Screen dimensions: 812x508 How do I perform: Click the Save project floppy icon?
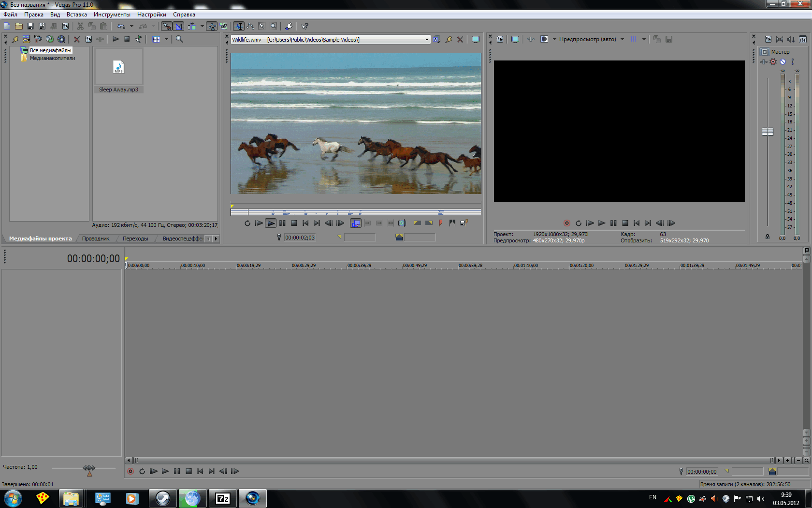pos(30,26)
